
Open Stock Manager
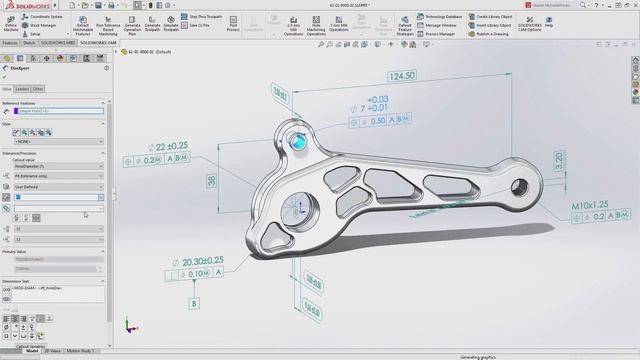[x=39, y=25]
